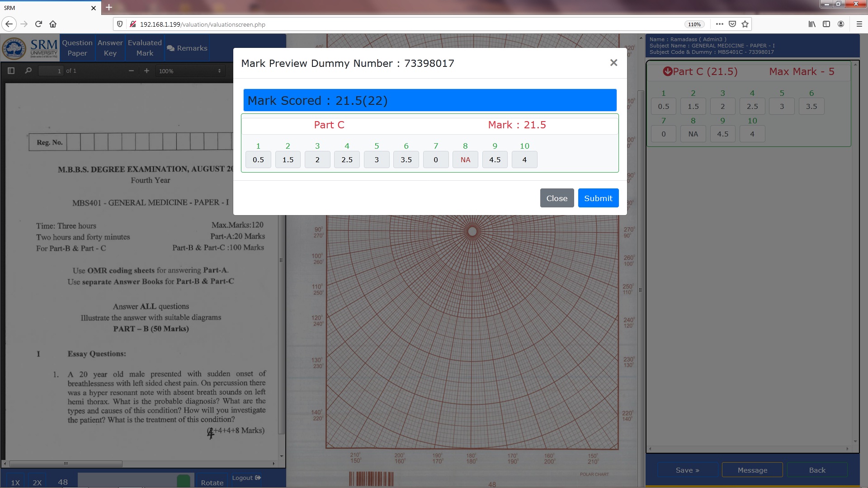Click side panel NA for question 8
Viewport: 868px width, 488px height.
(x=693, y=134)
